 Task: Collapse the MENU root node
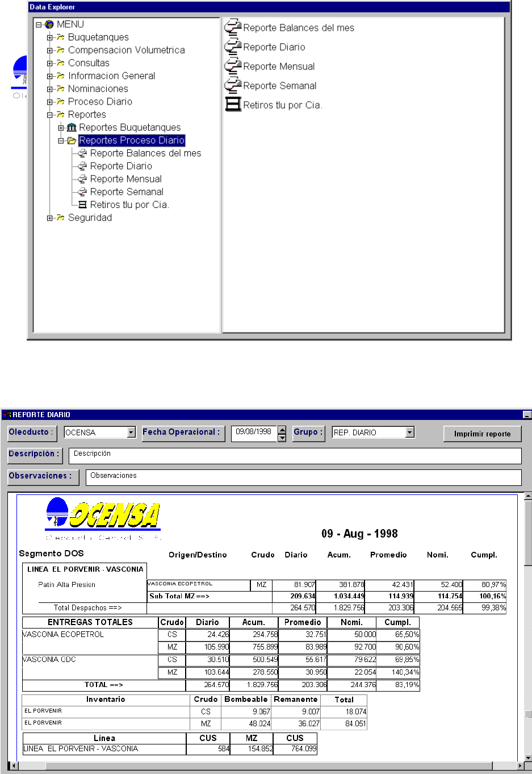point(39,25)
